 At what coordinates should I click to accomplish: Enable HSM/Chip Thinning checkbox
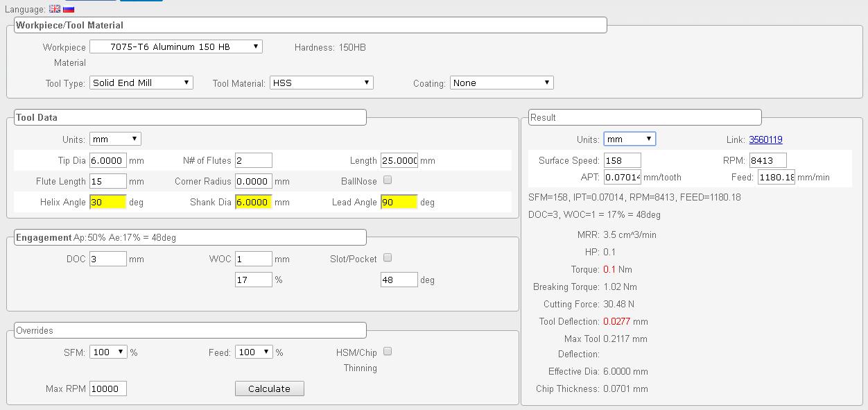388,352
